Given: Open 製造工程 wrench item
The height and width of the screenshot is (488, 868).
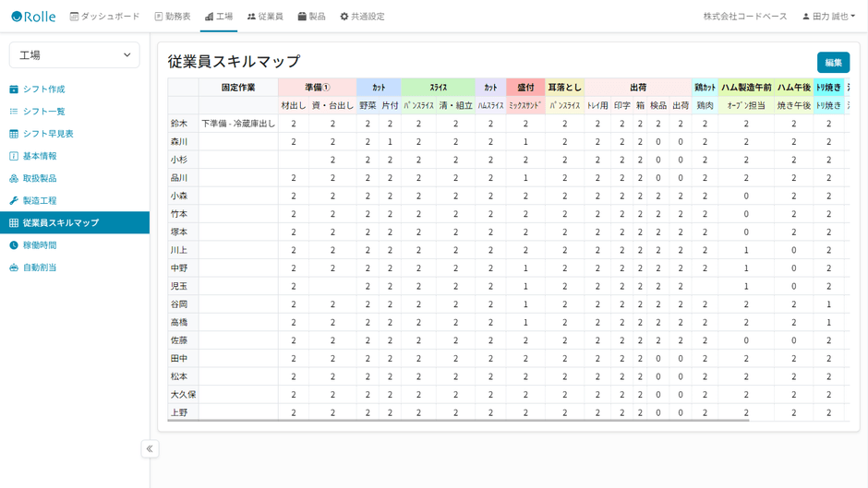Looking at the screenshot, I should click(x=39, y=200).
